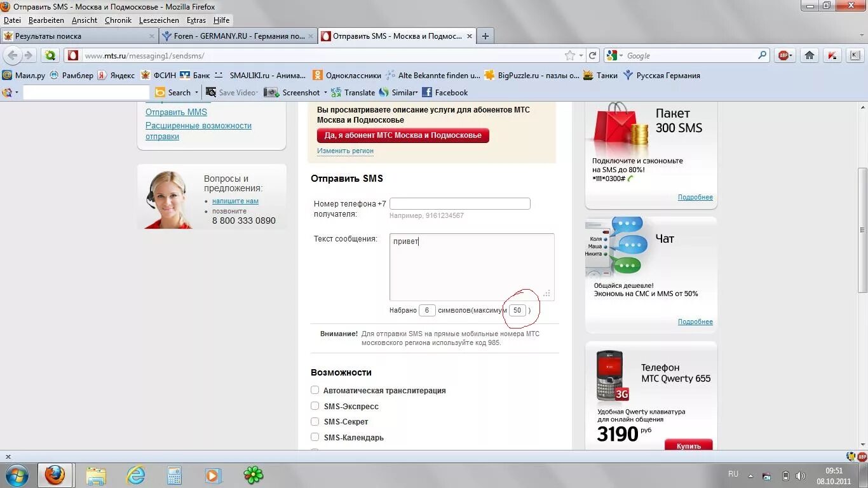The height and width of the screenshot is (488, 868).
Task: Click in the Текст сообщения textarea
Action: click(471, 267)
